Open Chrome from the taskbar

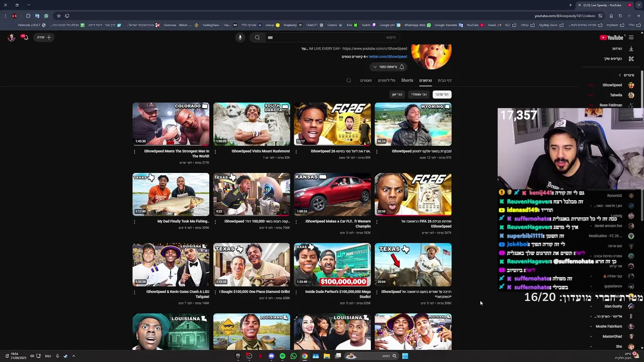304,356
